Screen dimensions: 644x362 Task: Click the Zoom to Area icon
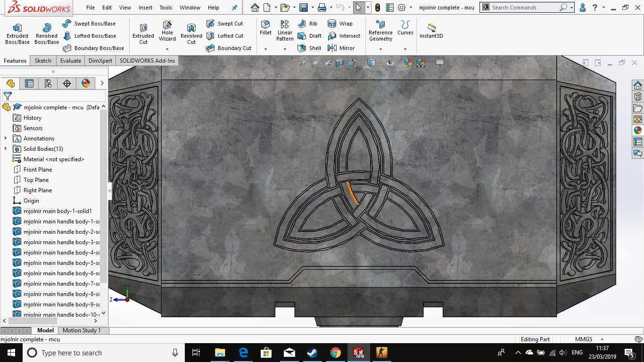(315, 63)
